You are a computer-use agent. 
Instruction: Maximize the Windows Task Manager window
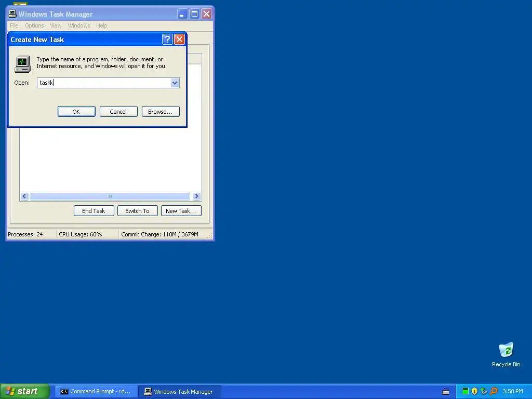194,14
